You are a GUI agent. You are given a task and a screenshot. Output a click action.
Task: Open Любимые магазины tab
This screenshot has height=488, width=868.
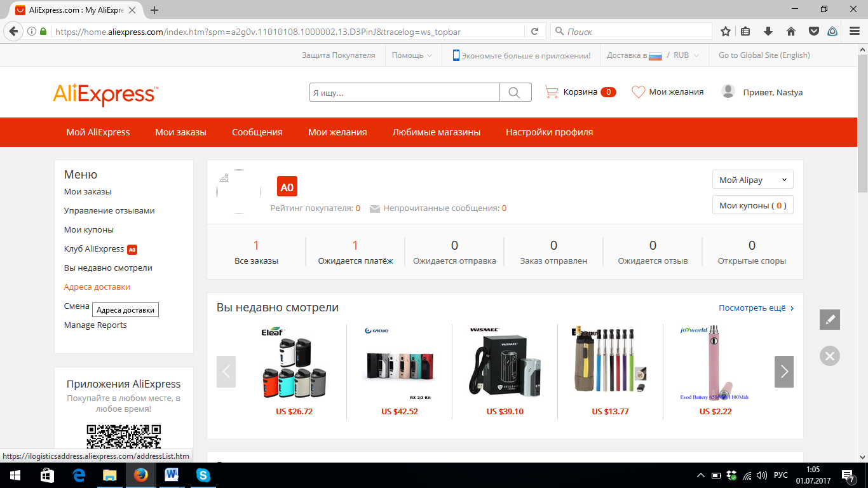coord(436,132)
